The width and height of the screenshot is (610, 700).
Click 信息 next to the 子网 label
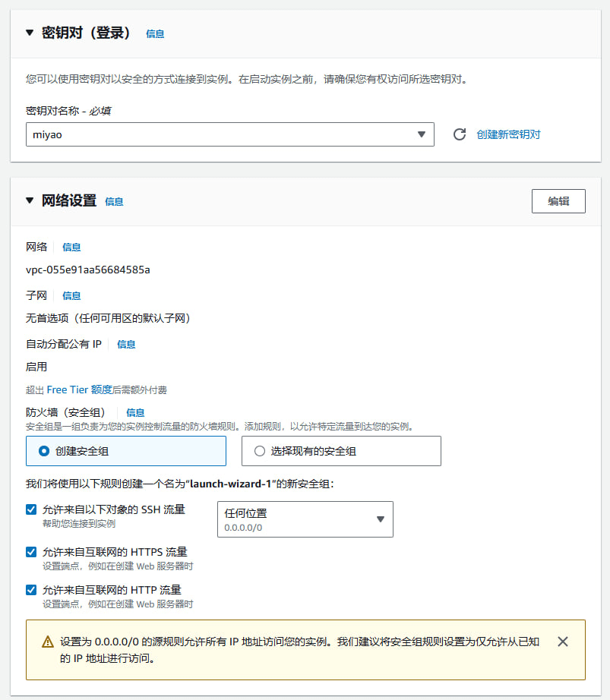tap(71, 295)
